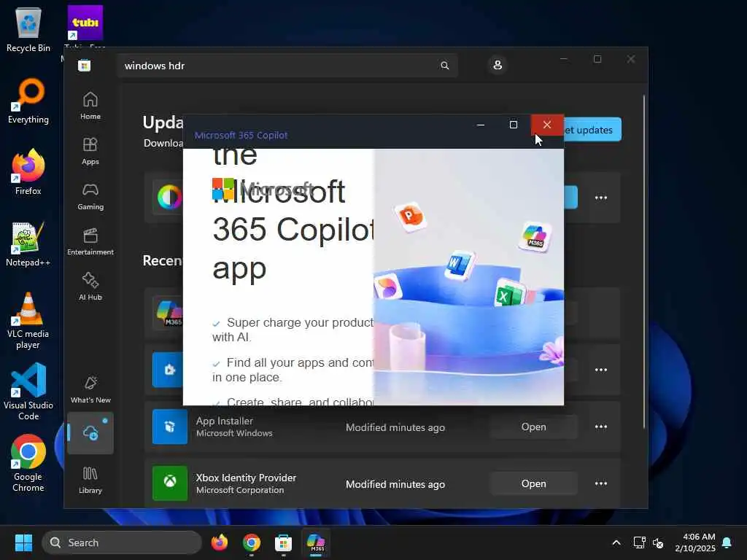Click Open button for App Installer
This screenshot has width=747, height=560.
pos(533,427)
